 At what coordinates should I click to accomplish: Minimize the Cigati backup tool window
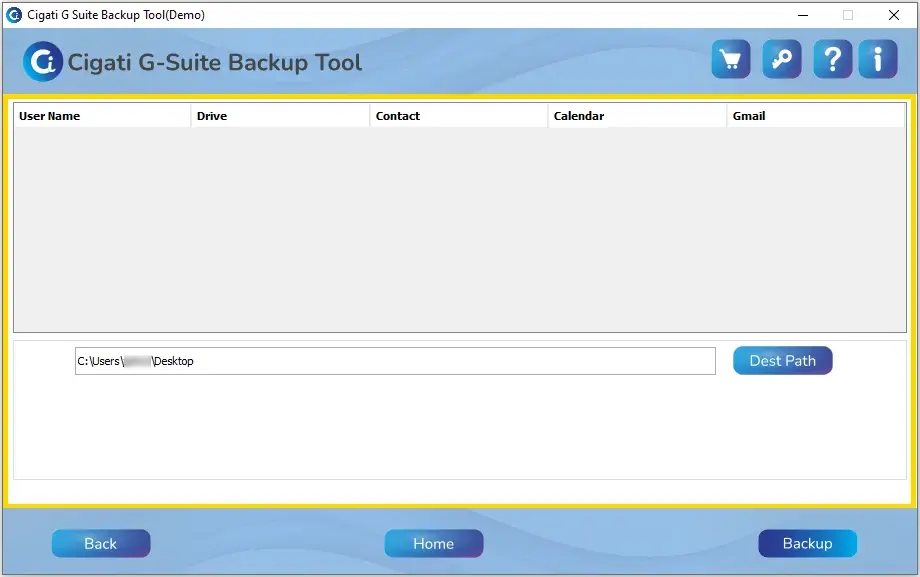pyautogui.click(x=803, y=15)
